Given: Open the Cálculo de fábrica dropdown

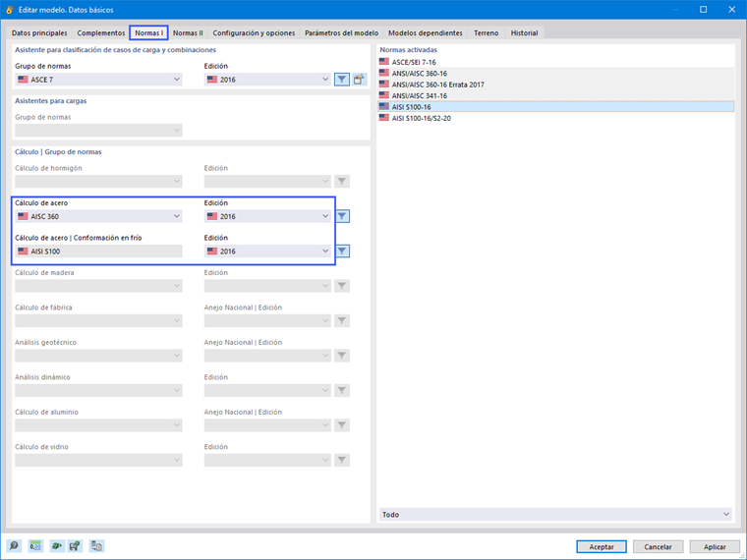Looking at the screenshot, I should pyautogui.click(x=98, y=320).
